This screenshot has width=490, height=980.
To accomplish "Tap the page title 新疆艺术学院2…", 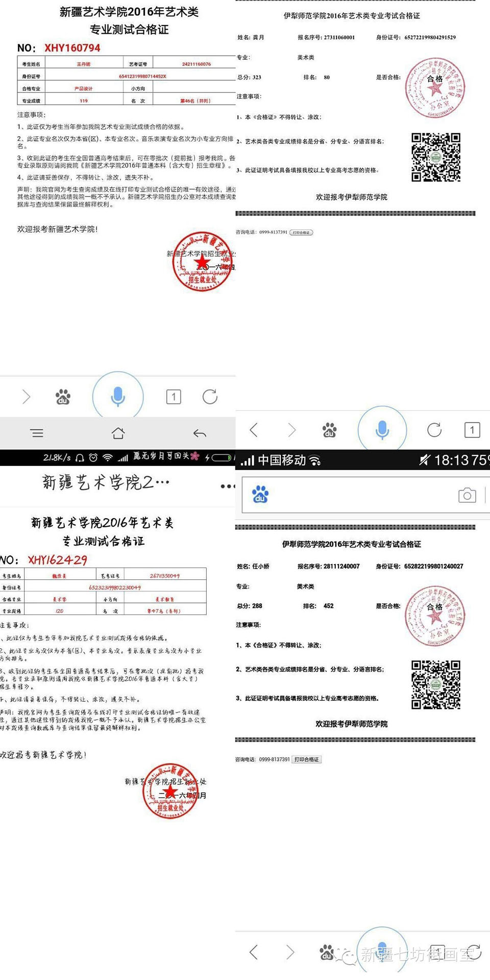I will click(x=106, y=482).
